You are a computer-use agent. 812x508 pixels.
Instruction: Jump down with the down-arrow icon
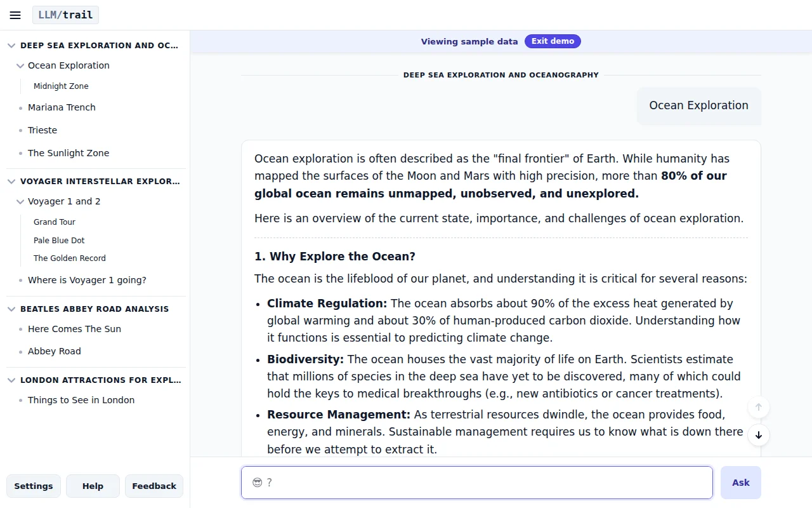pyautogui.click(x=759, y=435)
